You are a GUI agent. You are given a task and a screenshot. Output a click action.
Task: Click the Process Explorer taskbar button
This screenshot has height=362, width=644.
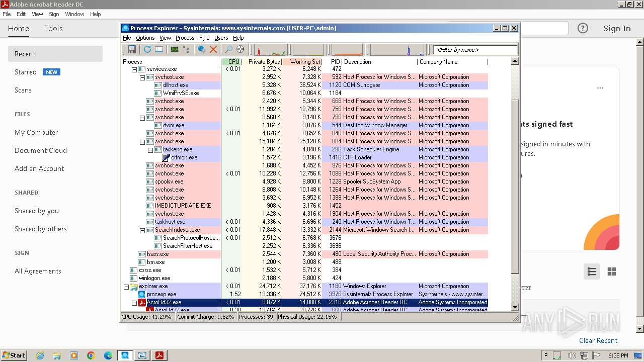click(125, 355)
